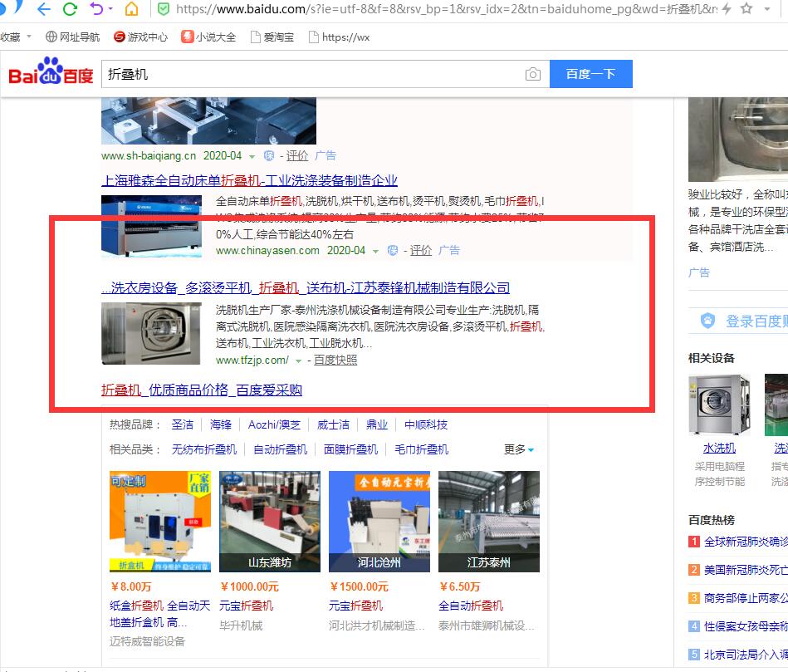Open 折叠机_优质商品价格_百度爱采购 link
Screen dimensions: 788x672
(202, 390)
